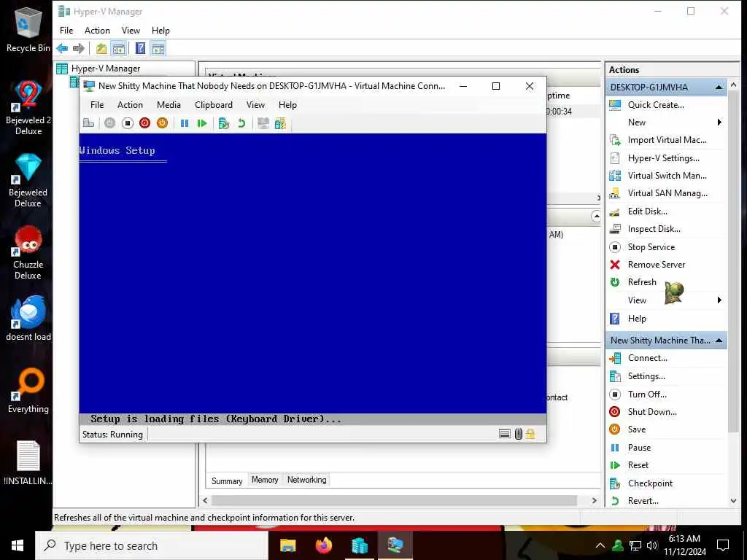
Task: Click search box in Windows taskbar
Action: click(152, 545)
